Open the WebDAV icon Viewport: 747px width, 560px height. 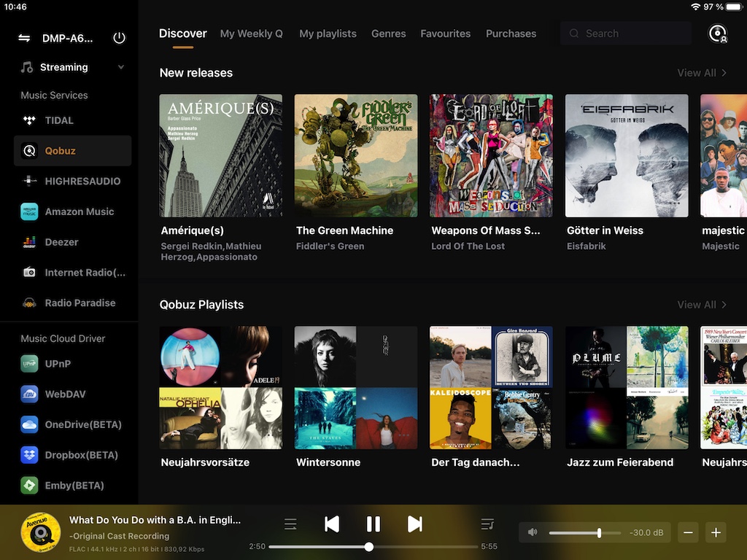29,394
